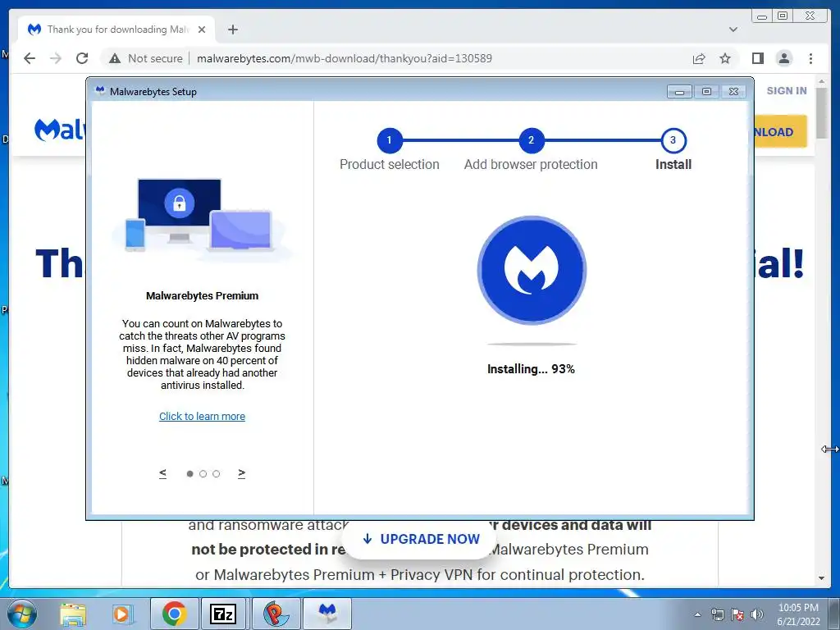Click the page scrollbar up arrow

tap(821, 82)
